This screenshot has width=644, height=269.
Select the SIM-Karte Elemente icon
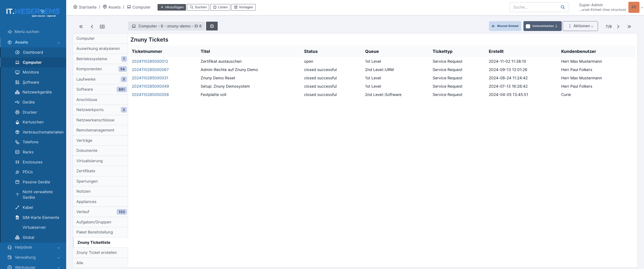point(17,218)
